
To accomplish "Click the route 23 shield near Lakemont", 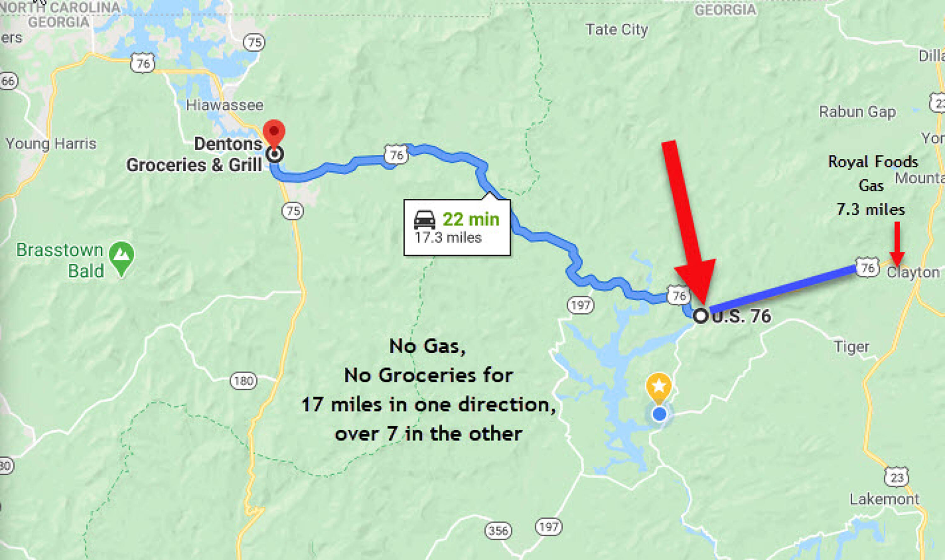I will point(897,477).
